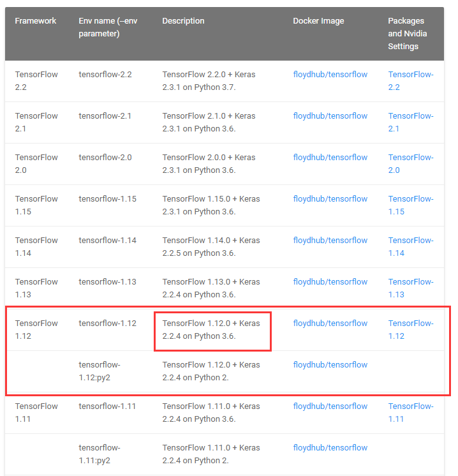The image size is (458, 476).
Task: Click description 'TensorFlow 1.15.0 + Keras 2.3.1'
Action: [x=211, y=205]
